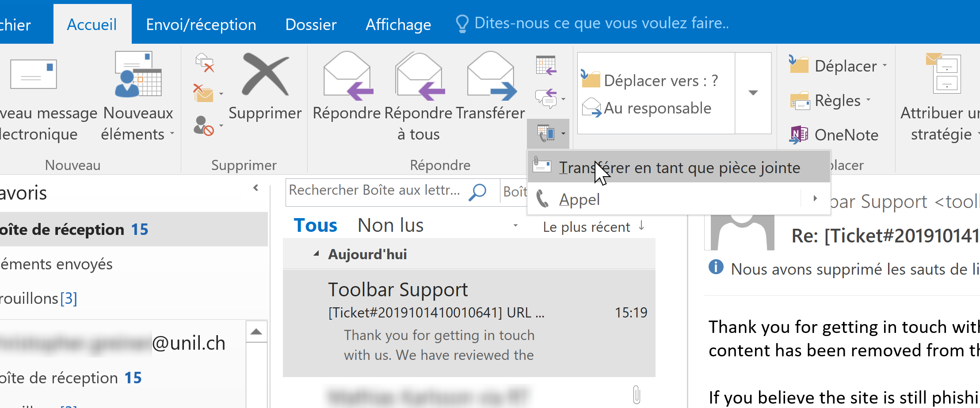
Task: Collapse the Aujourd'hui group
Action: click(x=316, y=254)
